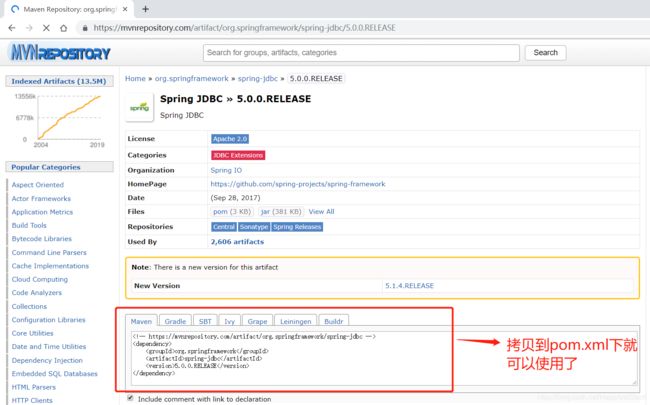Open HTTP Clients category
The height and width of the screenshot is (405, 650).
32,400
